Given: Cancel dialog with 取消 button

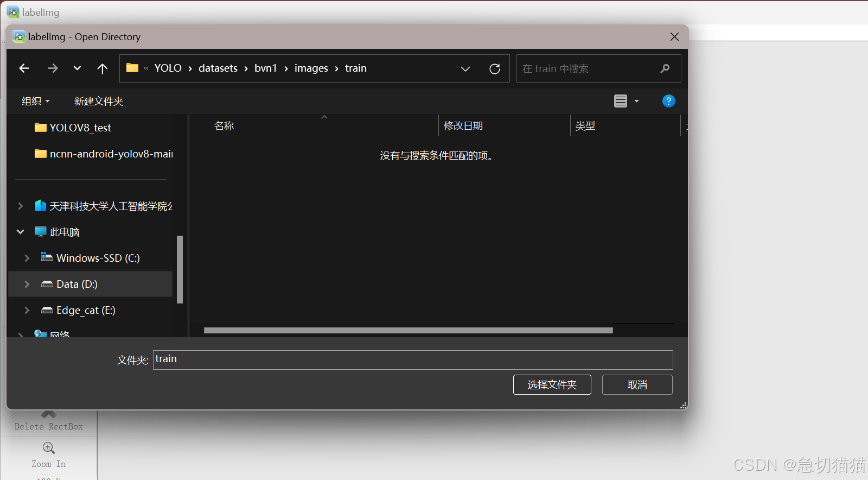Looking at the screenshot, I should tap(637, 385).
